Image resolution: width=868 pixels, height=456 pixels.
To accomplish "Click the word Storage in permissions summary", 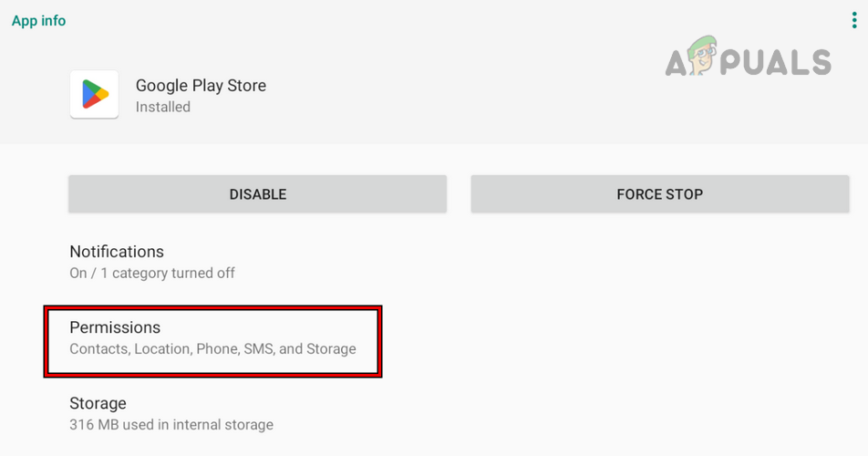I will [330, 348].
